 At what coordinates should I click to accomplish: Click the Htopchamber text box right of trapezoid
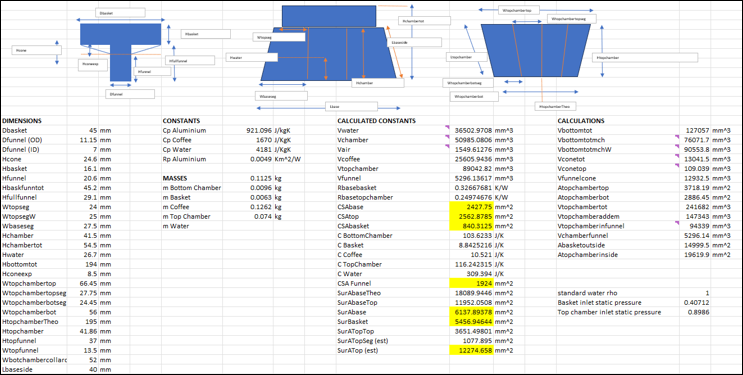pos(645,57)
